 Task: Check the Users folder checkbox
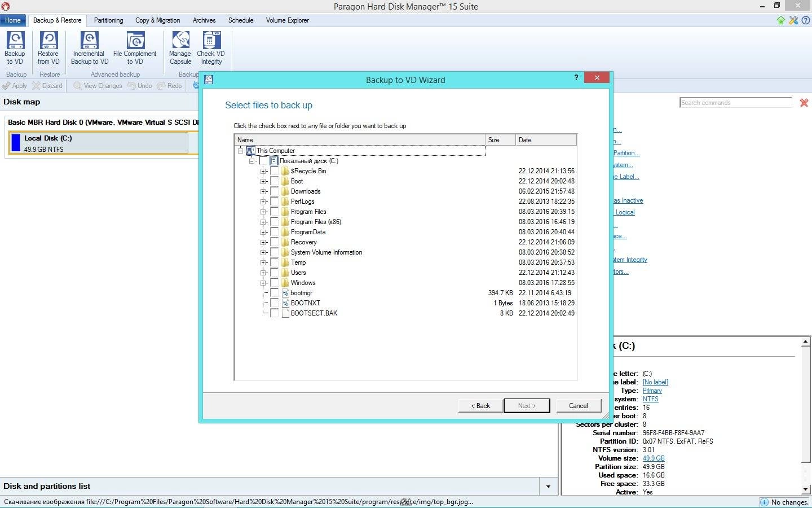(x=275, y=273)
